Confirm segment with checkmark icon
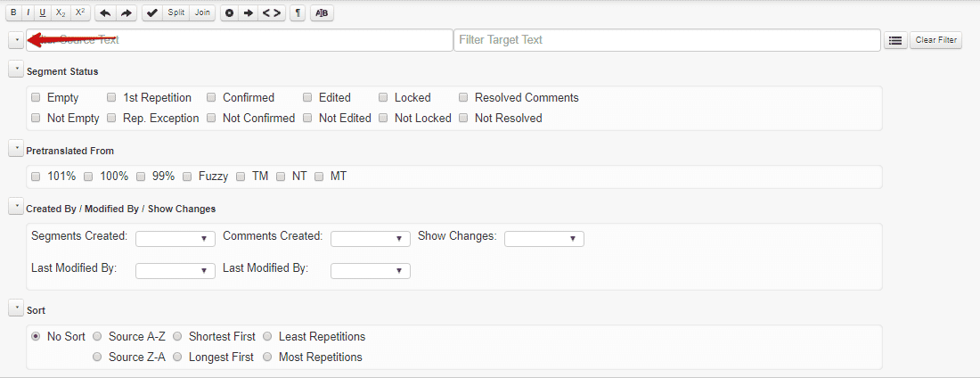Screen dimensions: 980x378 coord(152,13)
